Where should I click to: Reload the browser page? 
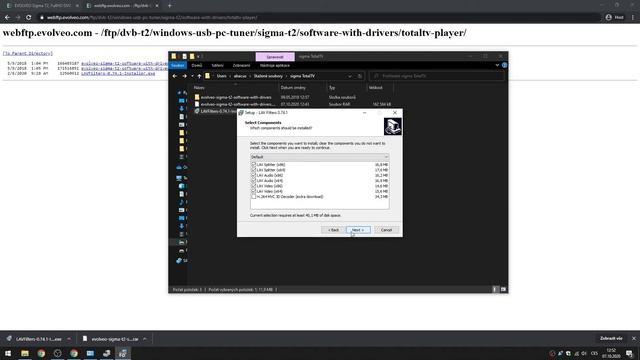[x=28, y=17]
